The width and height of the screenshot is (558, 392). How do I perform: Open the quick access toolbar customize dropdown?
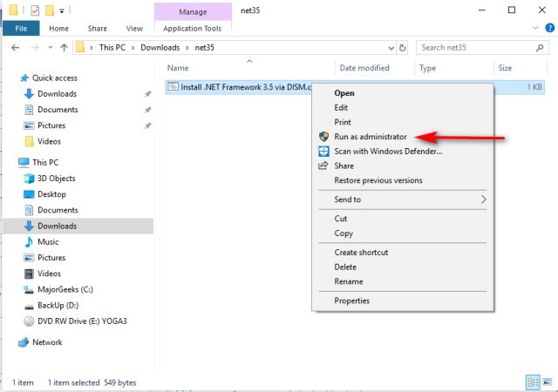(x=63, y=10)
